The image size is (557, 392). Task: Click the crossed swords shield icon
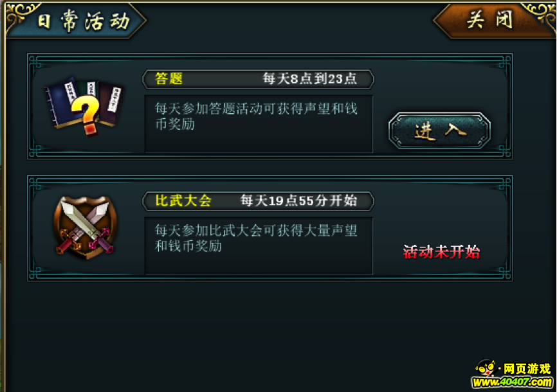[86, 226]
